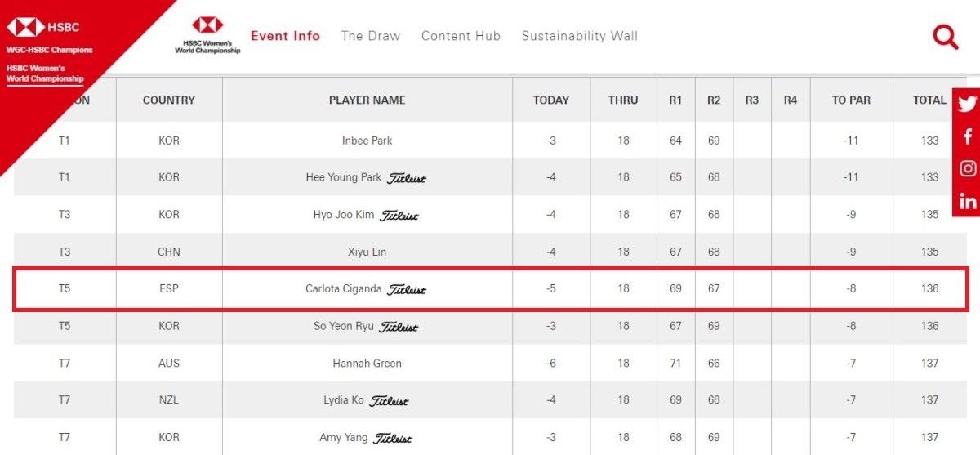This screenshot has width=980, height=455.
Task: Open the Twitter social link
Action: click(968, 104)
